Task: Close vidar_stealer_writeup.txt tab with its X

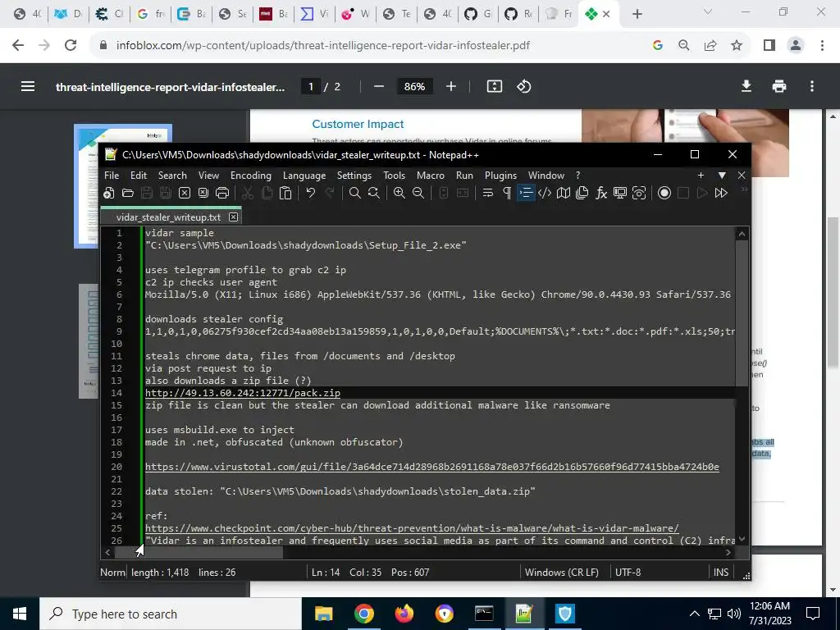Action: pyautogui.click(x=233, y=217)
